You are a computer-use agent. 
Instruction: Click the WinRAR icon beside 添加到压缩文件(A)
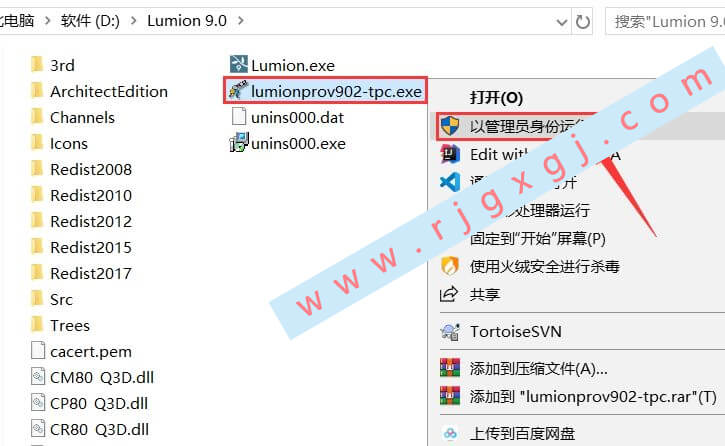[450, 368]
